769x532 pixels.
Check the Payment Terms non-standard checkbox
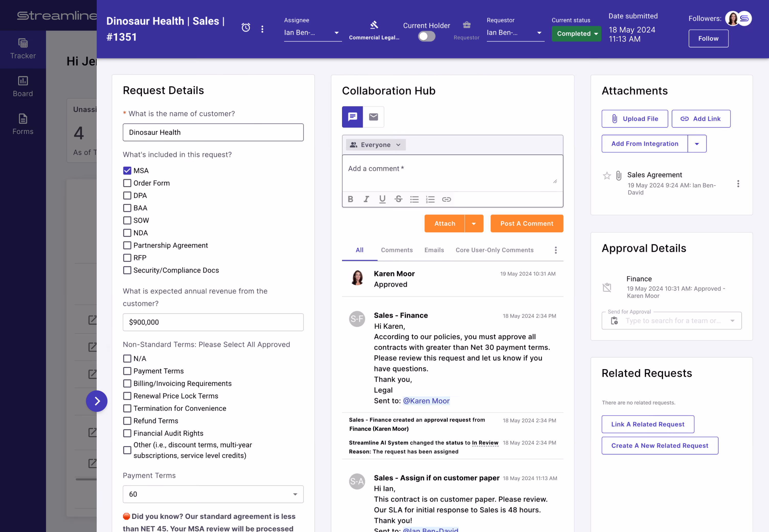coord(127,371)
